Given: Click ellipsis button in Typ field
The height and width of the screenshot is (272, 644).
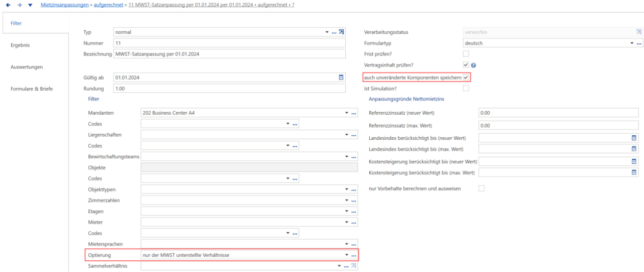Looking at the screenshot, I should pos(334,33).
